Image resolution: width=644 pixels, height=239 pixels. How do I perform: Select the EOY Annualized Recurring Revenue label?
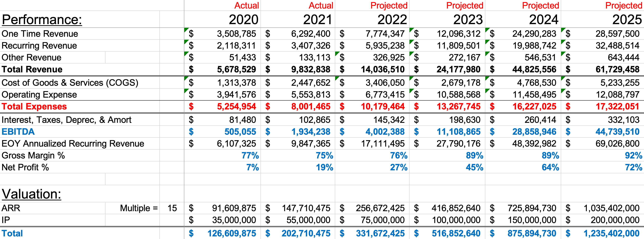pyautogui.click(x=73, y=144)
